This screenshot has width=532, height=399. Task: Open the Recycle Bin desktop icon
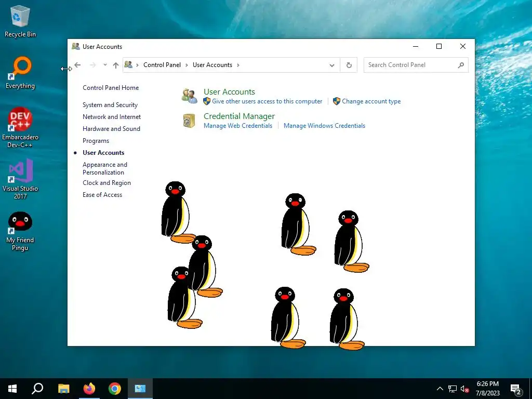(x=20, y=21)
